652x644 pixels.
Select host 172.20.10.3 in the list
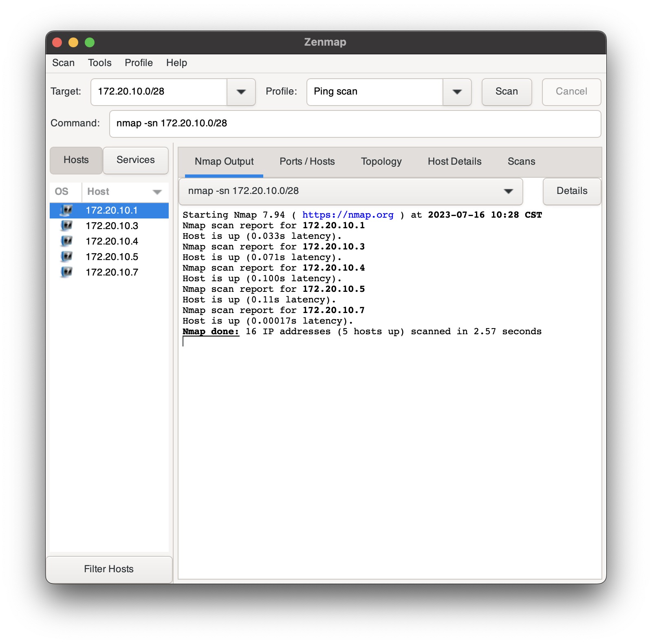click(x=109, y=226)
